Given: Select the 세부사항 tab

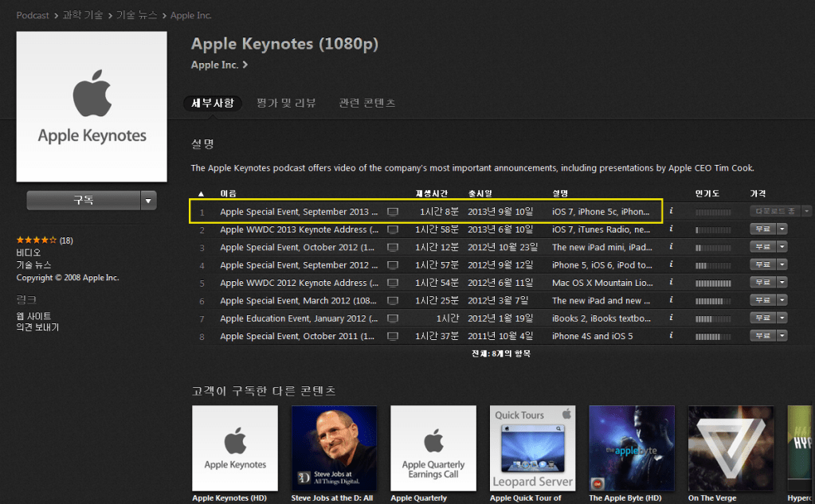Looking at the screenshot, I should pos(213,103).
